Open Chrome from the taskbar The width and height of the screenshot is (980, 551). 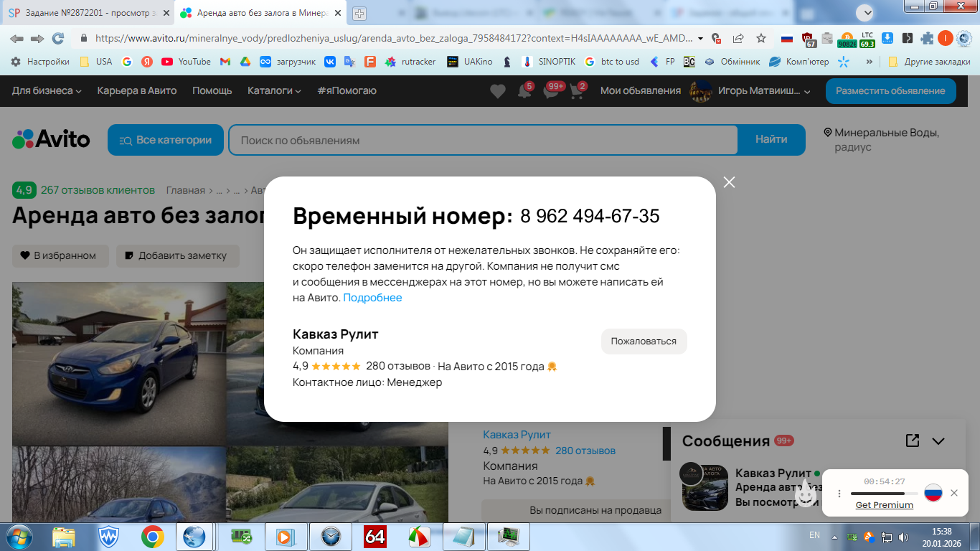(x=152, y=537)
